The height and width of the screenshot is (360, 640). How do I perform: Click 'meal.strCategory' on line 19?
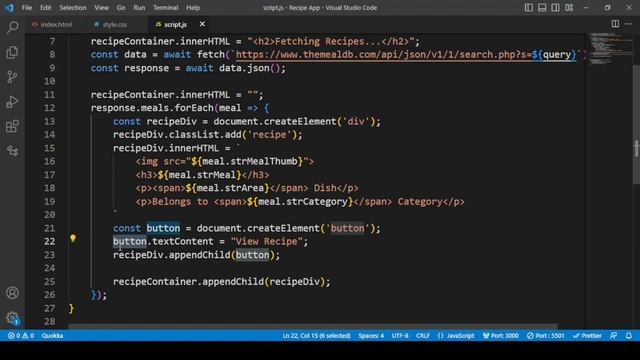[x=302, y=202]
